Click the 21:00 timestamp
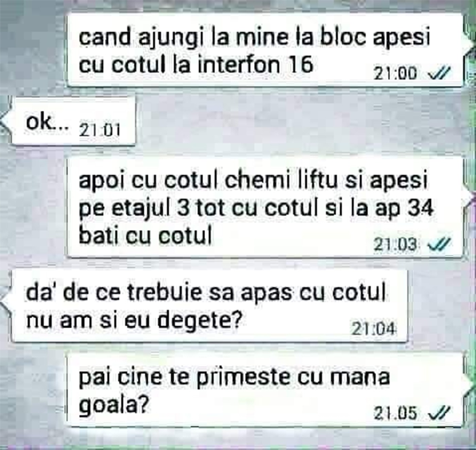The height and width of the screenshot is (450, 476). point(395,73)
